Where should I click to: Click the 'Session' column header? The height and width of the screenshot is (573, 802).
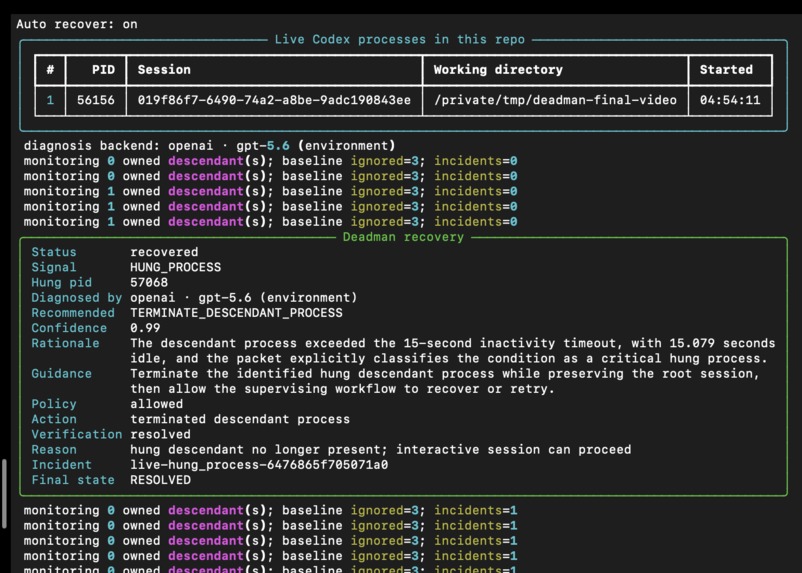[164, 70]
